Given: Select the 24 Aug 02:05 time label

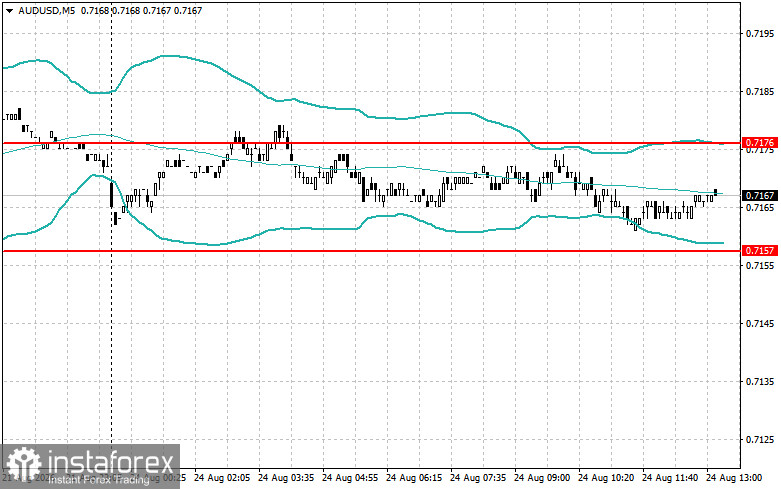Looking at the screenshot, I should pyautogui.click(x=222, y=478).
